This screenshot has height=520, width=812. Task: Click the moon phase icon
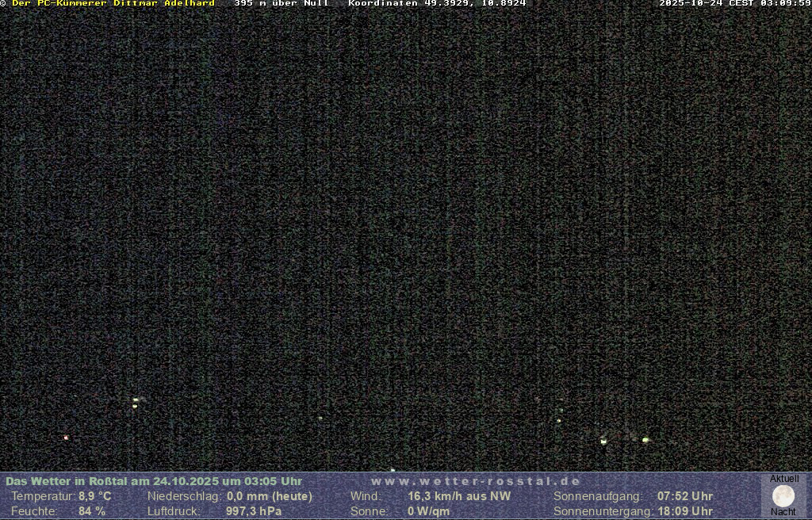(x=783, y=496)
